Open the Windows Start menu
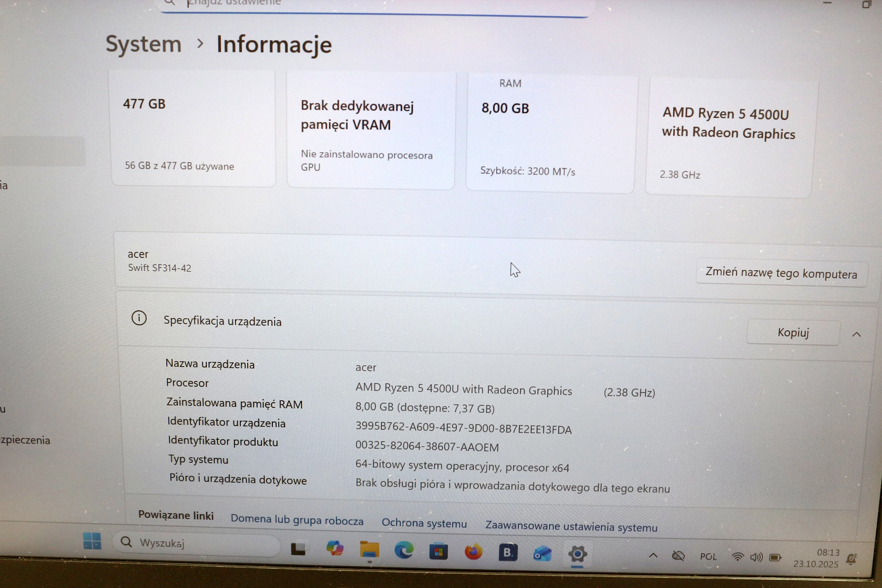 tap(92, 541)
